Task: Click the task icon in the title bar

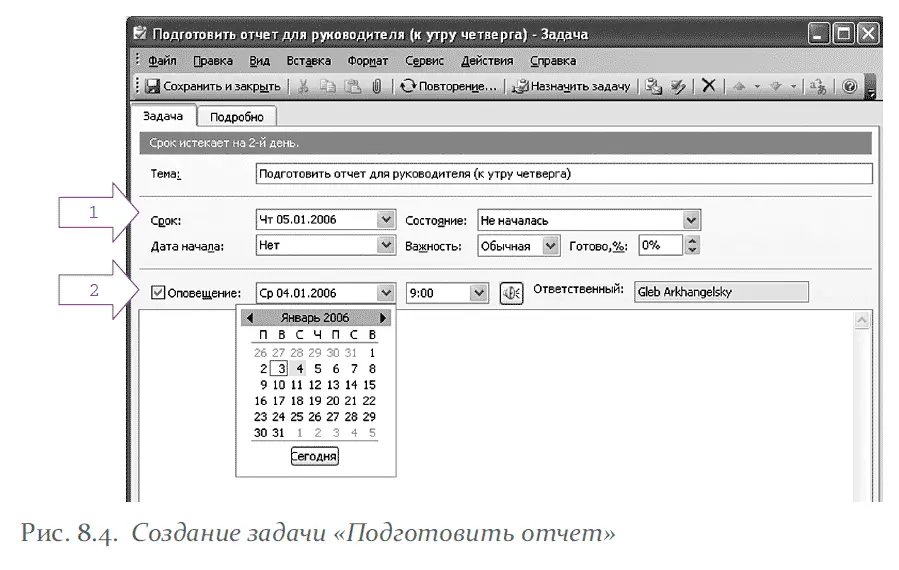Action: [139, 33]
